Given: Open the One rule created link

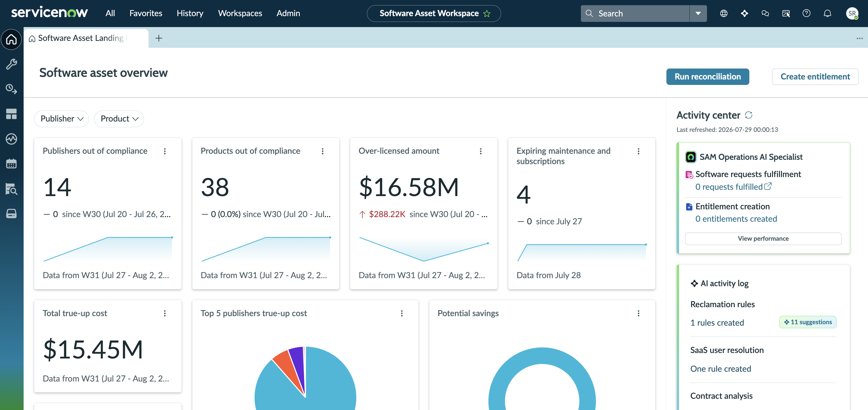Looking at the screenshot, I should tap(721, 369).
